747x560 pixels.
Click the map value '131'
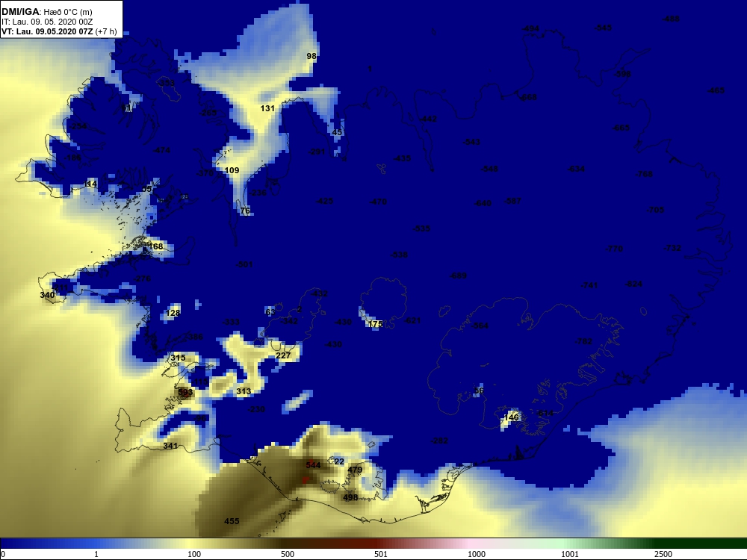[267, 108]
